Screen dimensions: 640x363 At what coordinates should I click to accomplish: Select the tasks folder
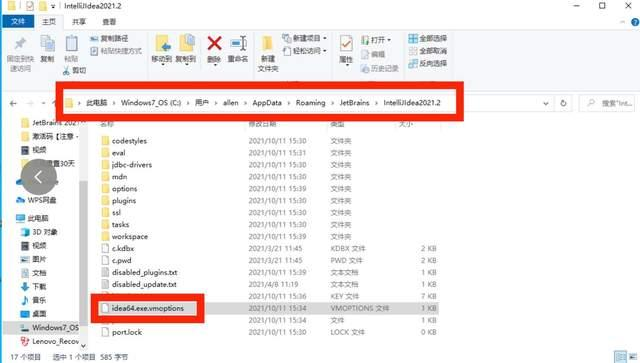point(120,225)
